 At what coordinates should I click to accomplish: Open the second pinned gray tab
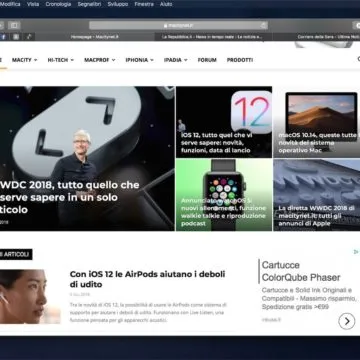click(x=16, y=37)
